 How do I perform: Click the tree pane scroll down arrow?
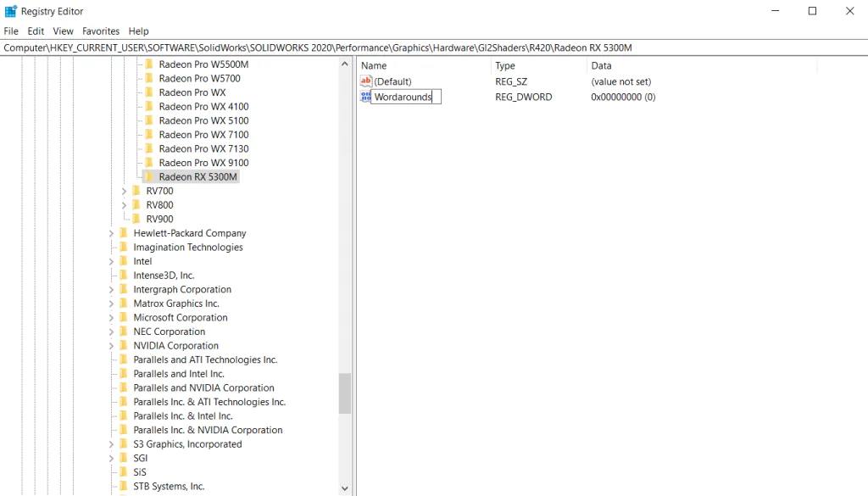[345, 488]
